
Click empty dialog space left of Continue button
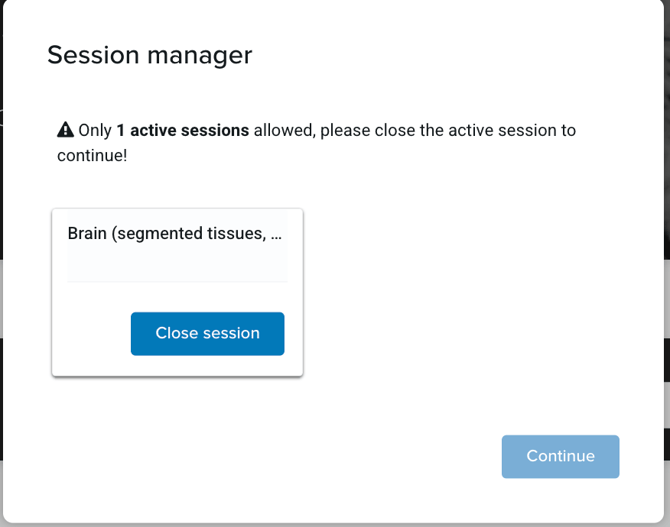350,456
